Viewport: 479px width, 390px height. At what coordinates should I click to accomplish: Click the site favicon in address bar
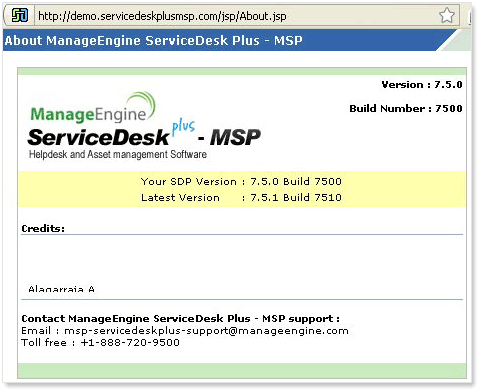point(20,15)
